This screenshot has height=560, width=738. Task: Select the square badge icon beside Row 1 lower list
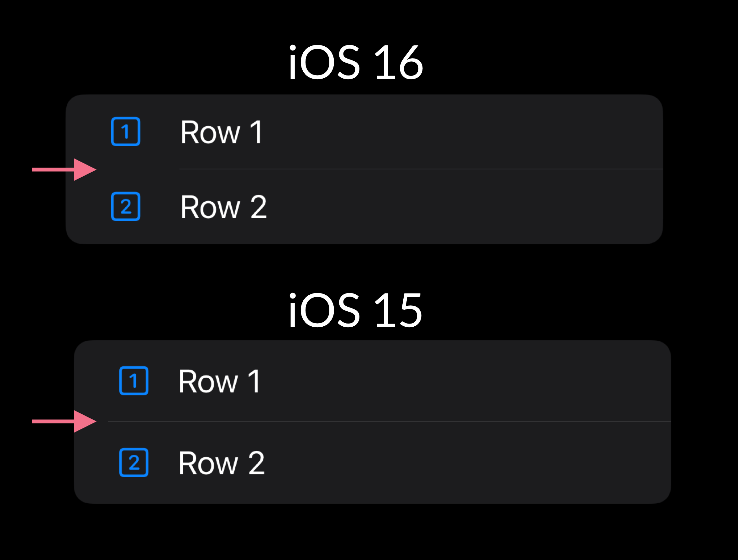[134, 380]
